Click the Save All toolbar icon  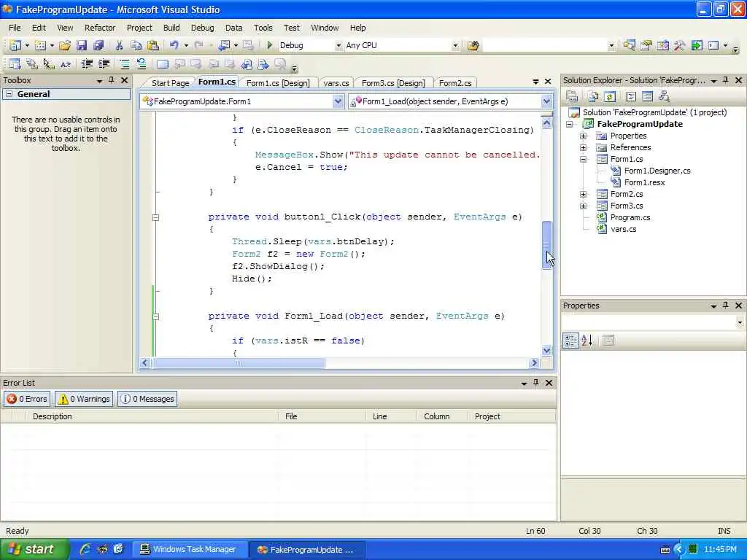[x=98, y=45]
